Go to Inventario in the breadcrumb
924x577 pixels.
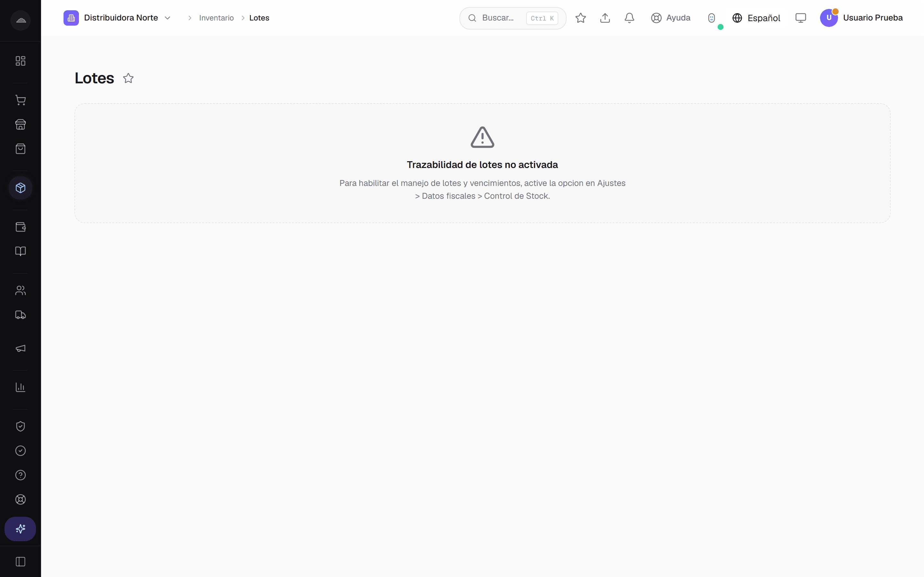[216, 18]
